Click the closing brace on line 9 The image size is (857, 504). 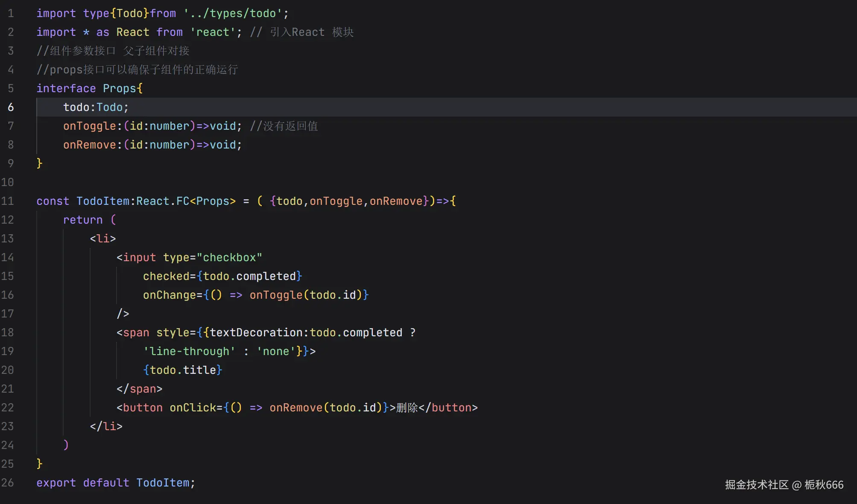coord(39,163)
